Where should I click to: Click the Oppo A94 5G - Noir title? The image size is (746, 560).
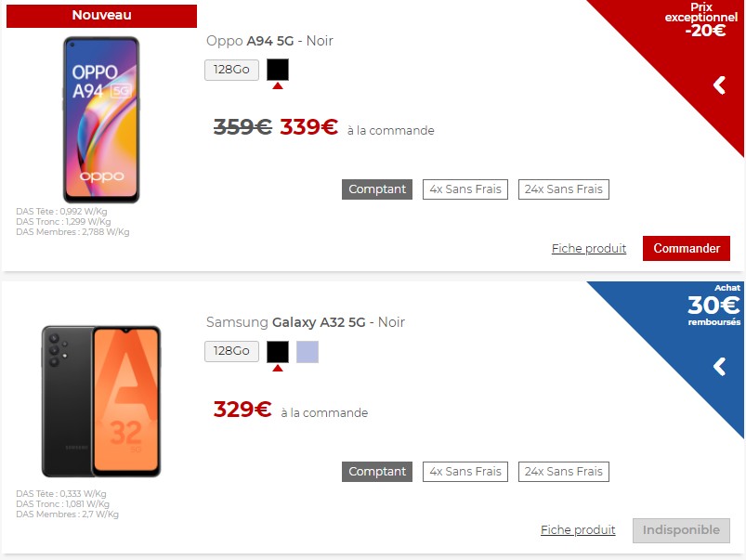pyautogui.click(x=269, y=41)
